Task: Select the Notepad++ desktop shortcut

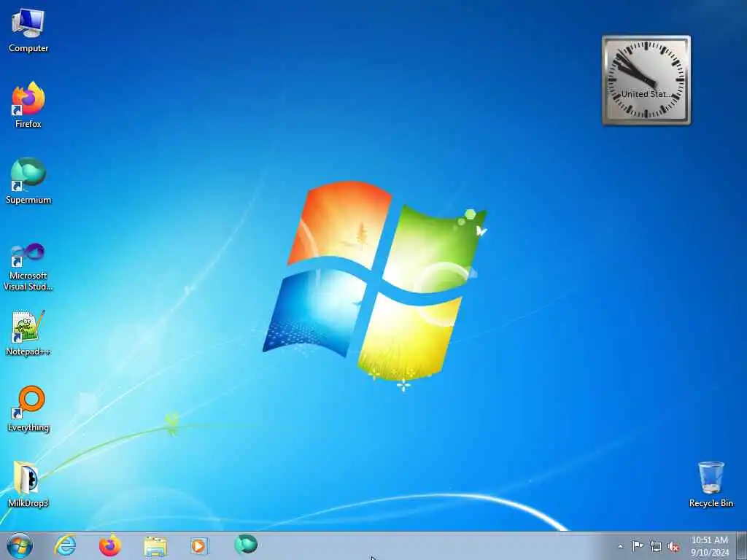Action: [28, 333]
